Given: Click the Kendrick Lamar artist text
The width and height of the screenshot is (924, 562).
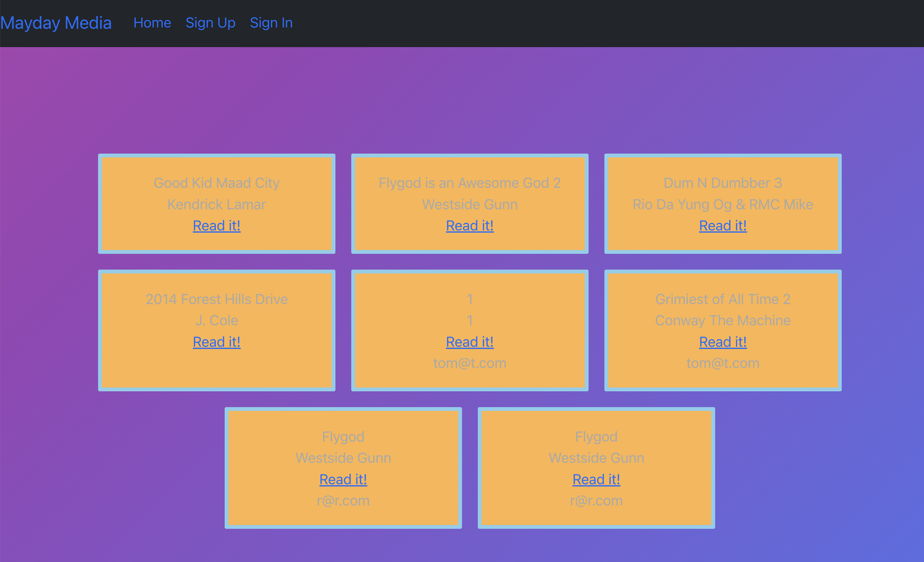Looking at the screenshot, I should click(216, 204).
